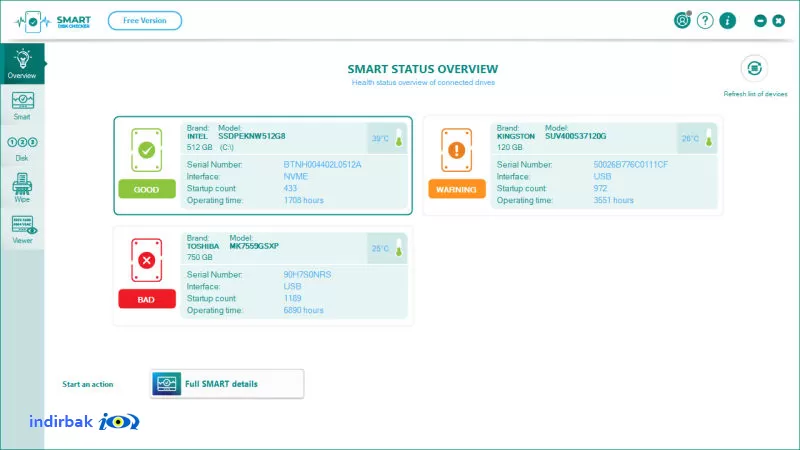Click the NVME interface value
Screen dimensions: 800x450
click(296, 177)
